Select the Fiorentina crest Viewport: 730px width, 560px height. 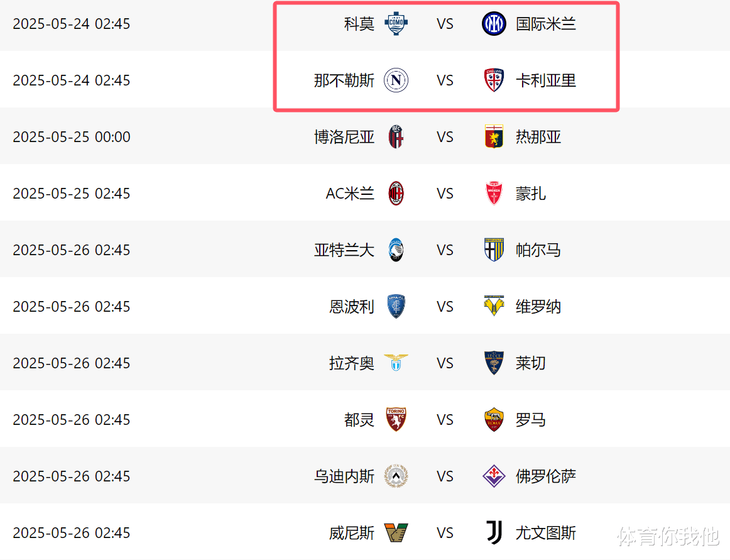[x=494, y=476]
